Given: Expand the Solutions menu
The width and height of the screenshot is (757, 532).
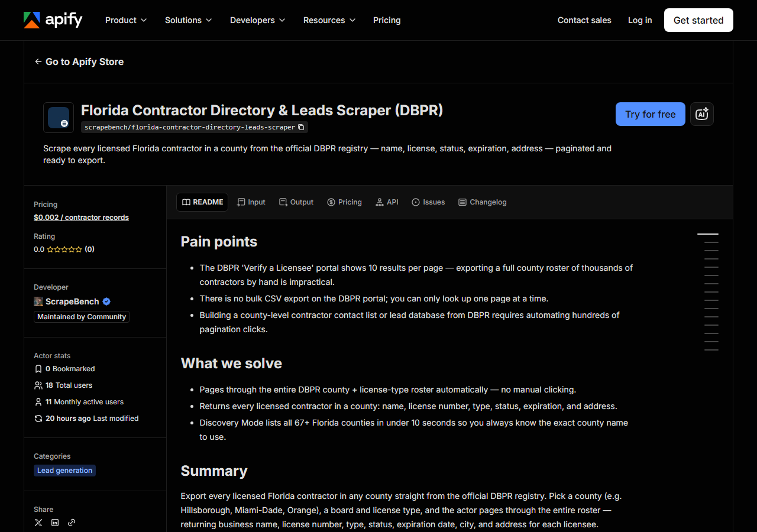Looking at the screenshot, I should (188, 20).
